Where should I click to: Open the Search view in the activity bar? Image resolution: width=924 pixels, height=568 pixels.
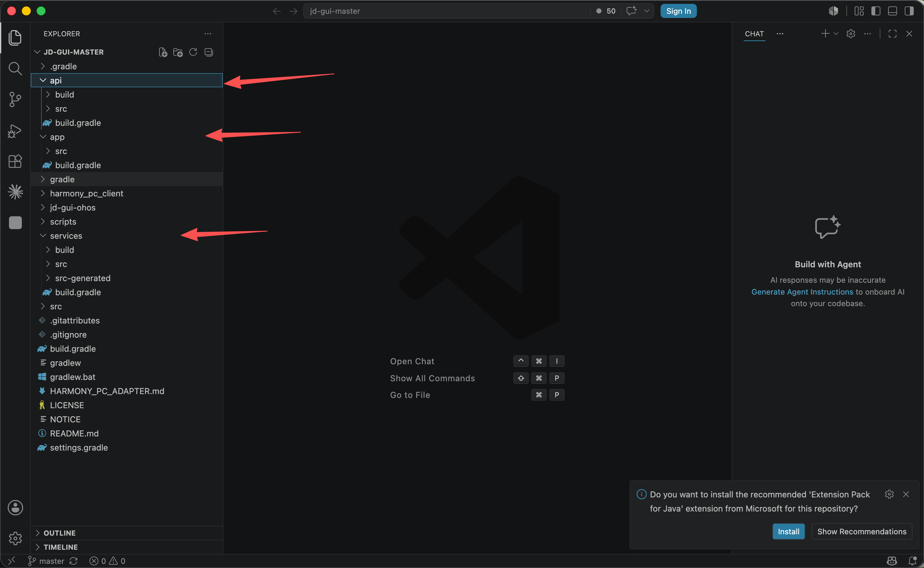(15, 68)
